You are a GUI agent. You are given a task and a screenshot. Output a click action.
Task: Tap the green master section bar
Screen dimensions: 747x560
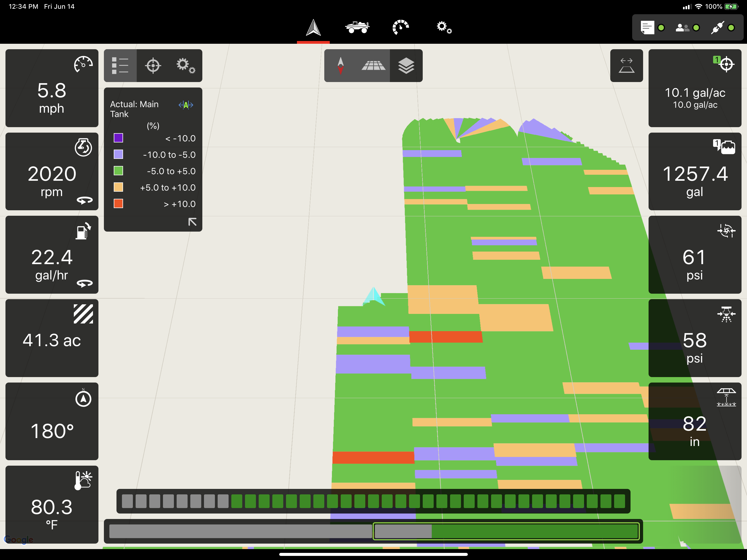point(506,531)
